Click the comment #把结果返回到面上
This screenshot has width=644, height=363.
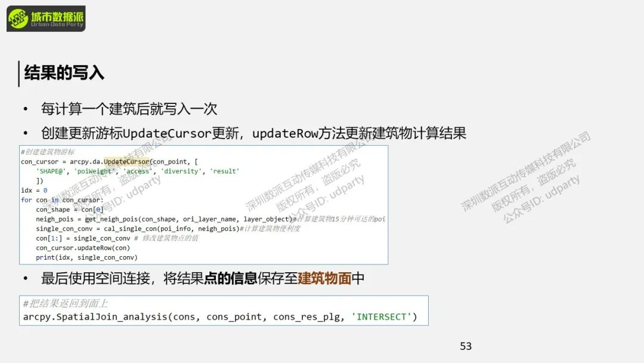(x=66, y=303)
